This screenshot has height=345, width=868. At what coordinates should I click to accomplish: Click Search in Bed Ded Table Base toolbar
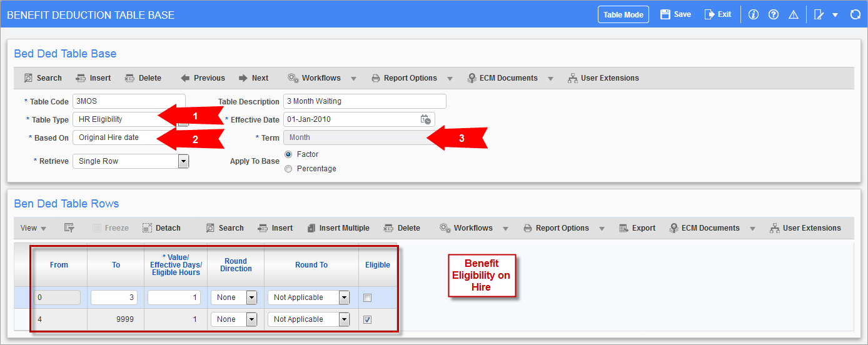tap(43, 78)
